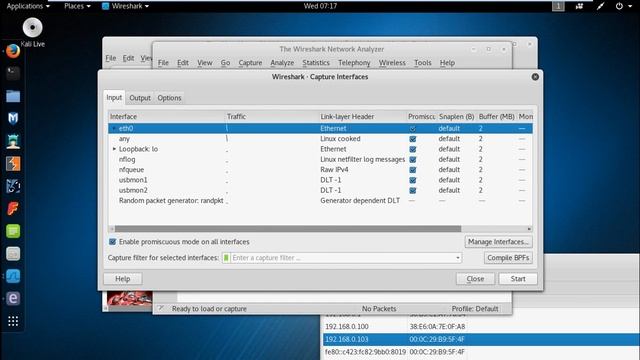Select the 192.168.0.100 host row

[482, 327]
